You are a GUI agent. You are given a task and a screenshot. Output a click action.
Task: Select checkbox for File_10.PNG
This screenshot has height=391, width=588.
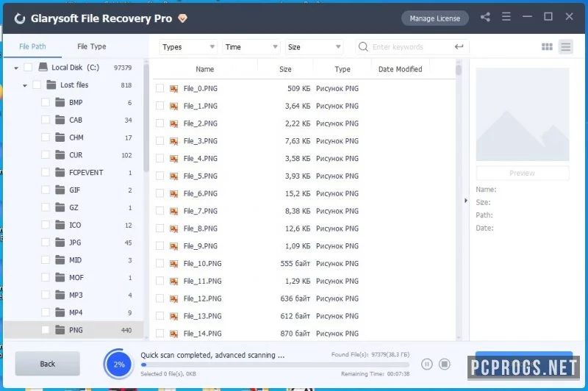click(159, 264)
